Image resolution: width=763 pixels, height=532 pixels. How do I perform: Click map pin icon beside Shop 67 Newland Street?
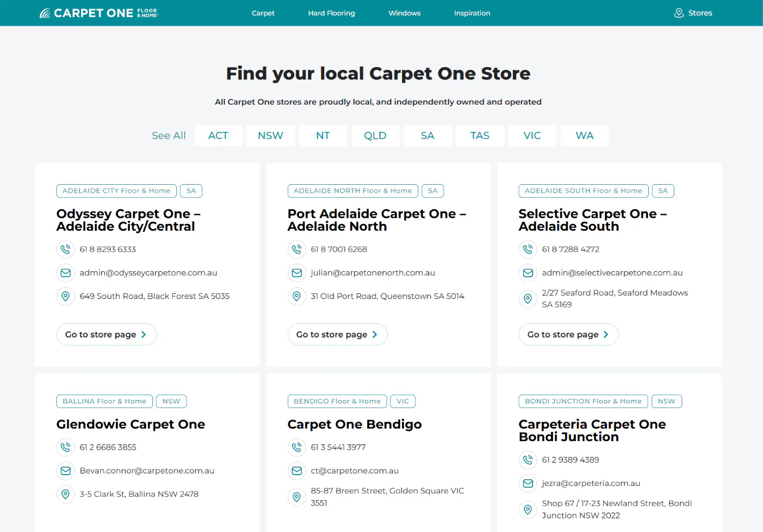coord(528,509)
